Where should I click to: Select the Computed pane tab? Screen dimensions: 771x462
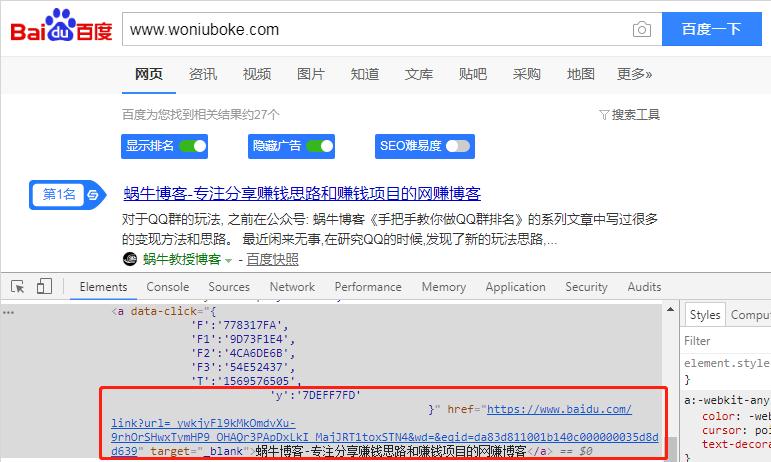(750, 315)
